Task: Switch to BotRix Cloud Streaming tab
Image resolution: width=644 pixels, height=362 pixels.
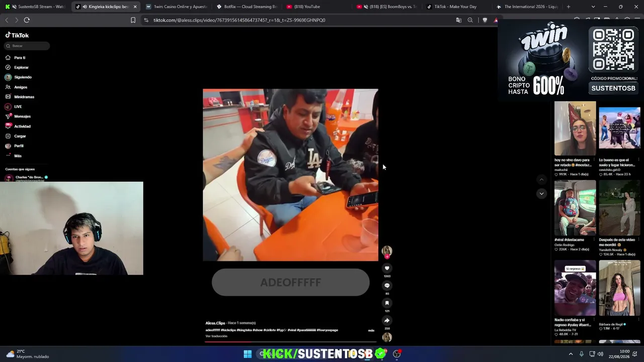Action: 247,7
